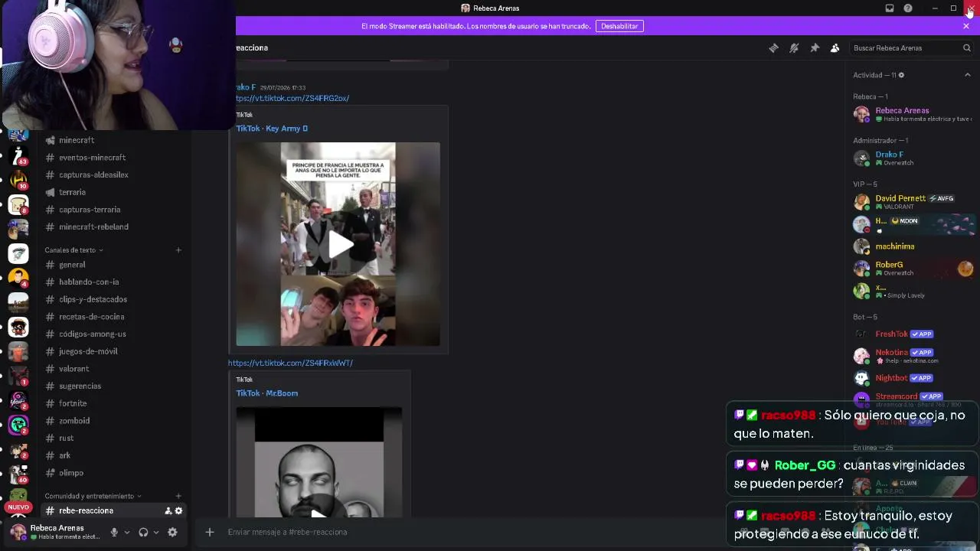Open the inbox icon in title bar
This screenshot has height=551, width=980.
[890, 8]
